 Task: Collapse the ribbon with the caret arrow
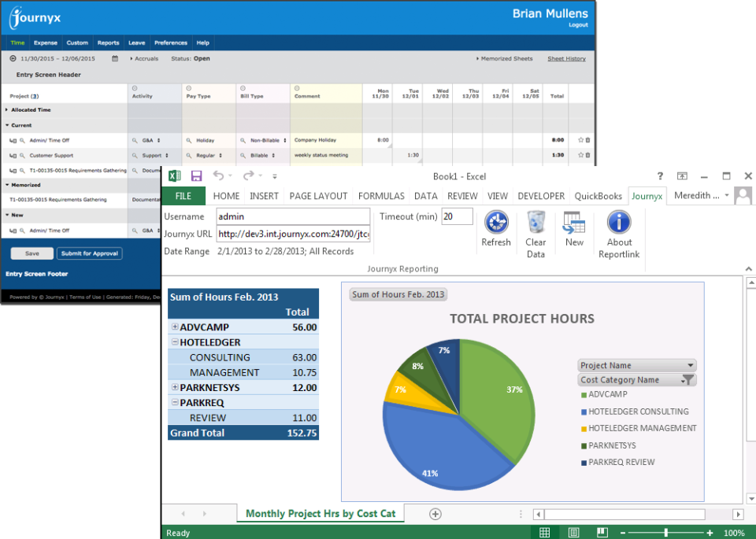748,269
